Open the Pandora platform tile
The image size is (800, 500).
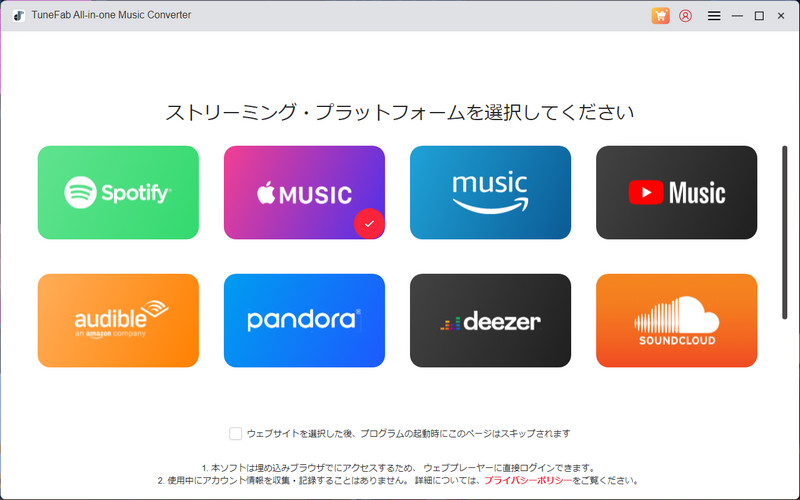pyautogui.click(x=304, y=320)
